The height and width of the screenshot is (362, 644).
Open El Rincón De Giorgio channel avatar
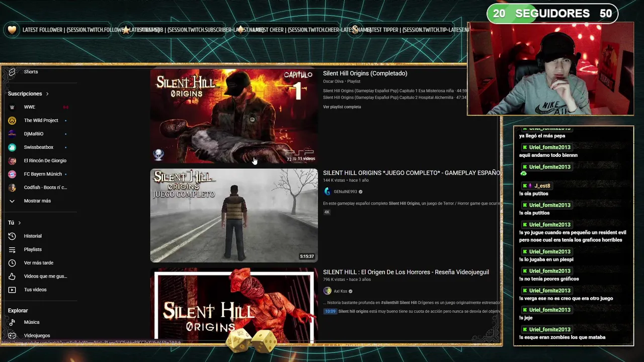[12, 161]
